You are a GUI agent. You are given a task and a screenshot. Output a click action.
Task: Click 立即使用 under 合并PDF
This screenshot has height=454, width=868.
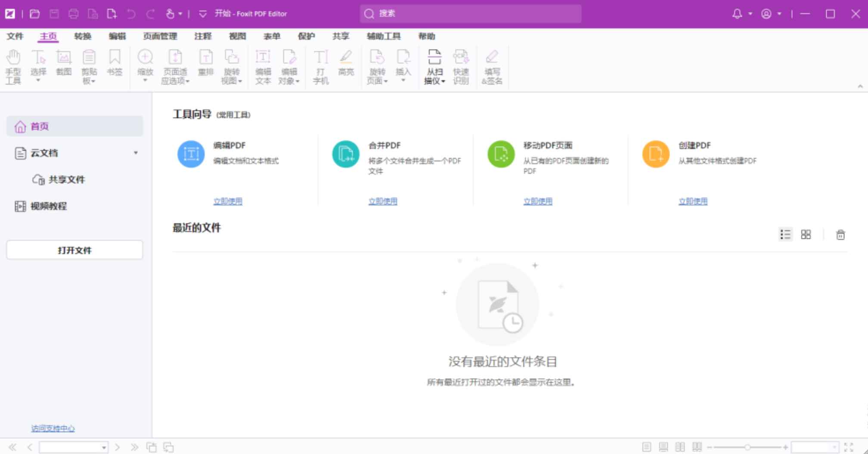coord(383,201)
